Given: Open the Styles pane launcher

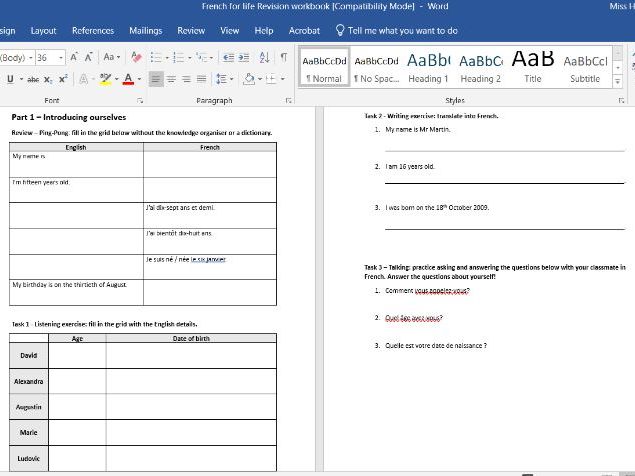Looking at the screenshot, I should tap(621, 100).
